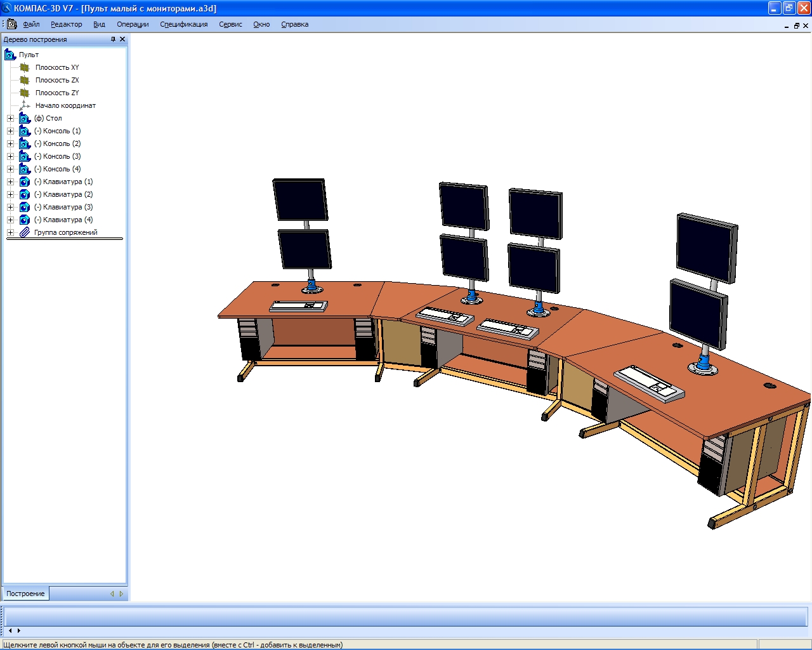The image size is (812, 650).
Task: Expand the Консоль (1) tree node
Action: [x=10, y=131]
